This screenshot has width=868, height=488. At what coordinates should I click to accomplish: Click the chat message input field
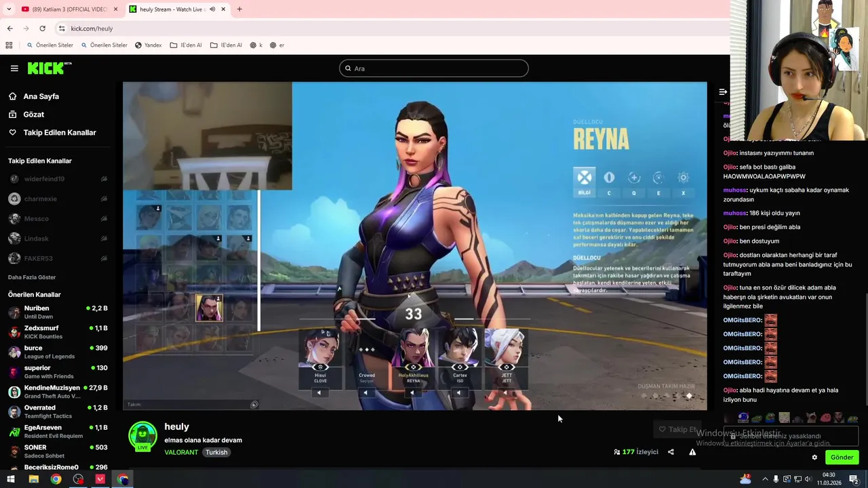(791, 436)
